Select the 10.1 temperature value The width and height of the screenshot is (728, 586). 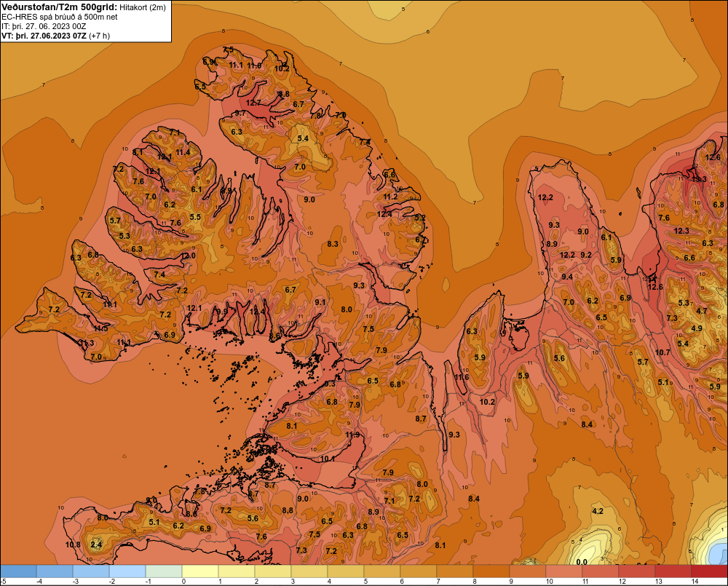(328, 459)
